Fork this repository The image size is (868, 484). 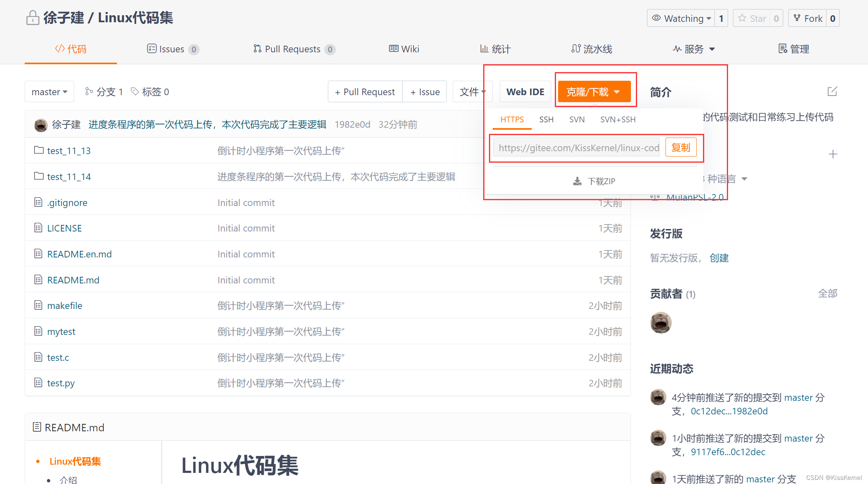(x=808, y=19)
